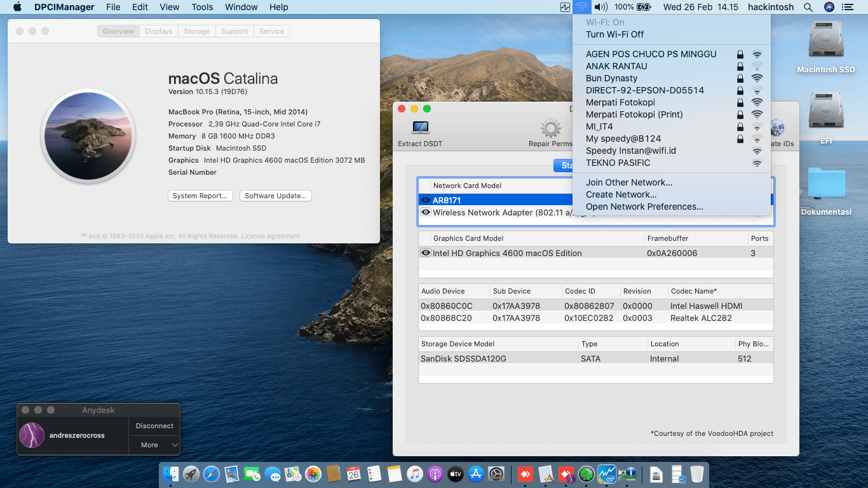Launch Safari from the dock
This screenshot has width=868, height=488.
(x=211, y=473)
